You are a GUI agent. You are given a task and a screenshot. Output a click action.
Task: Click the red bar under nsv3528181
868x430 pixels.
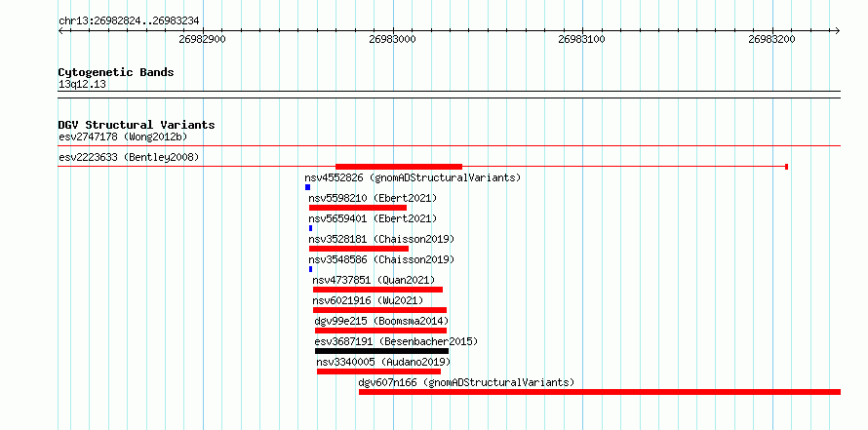[359, 249]
